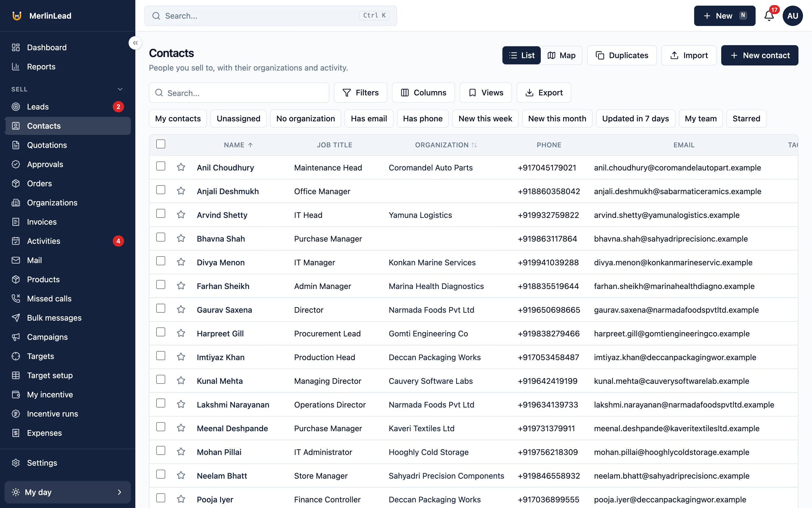Image resolution: width=812 pixels, height=508 pixels.
Task: Select the Arvind Shetty row checkbox
Action: pos(161,213)
